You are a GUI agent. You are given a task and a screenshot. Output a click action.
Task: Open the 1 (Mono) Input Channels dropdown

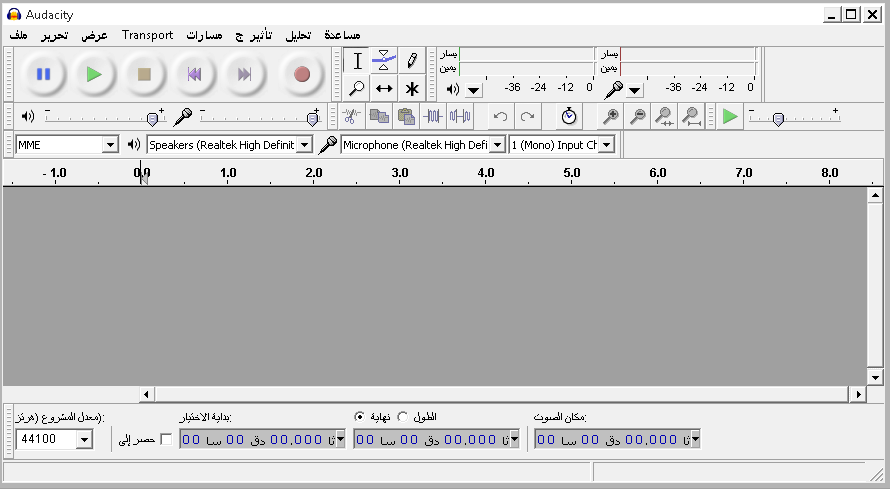click(x=607, y=145)
